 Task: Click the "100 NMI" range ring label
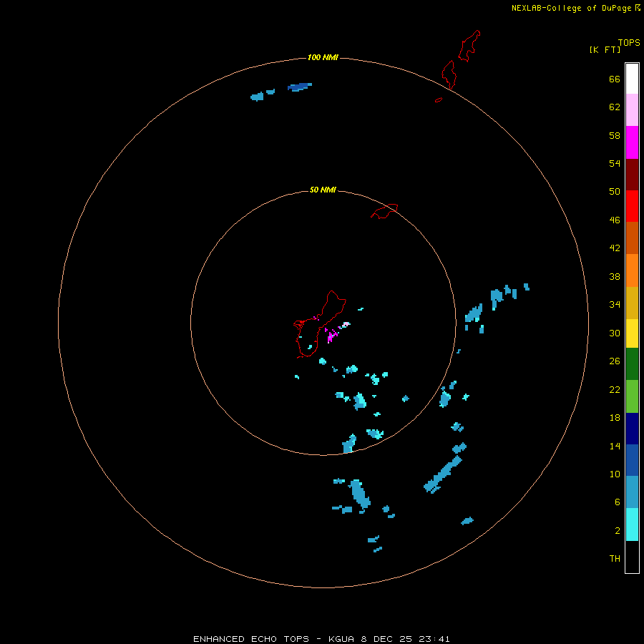[x=323, y=57]
